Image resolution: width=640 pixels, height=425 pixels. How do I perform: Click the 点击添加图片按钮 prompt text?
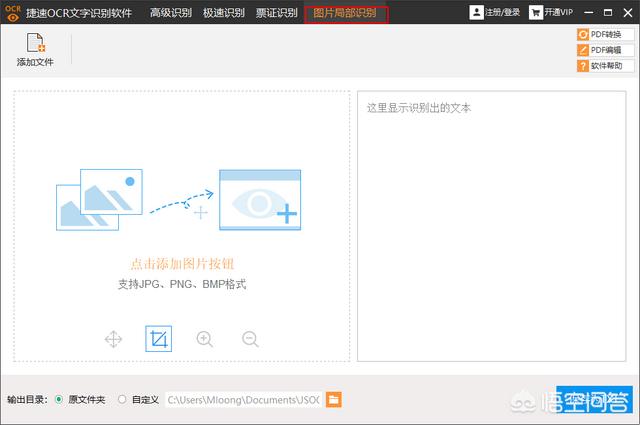point(182,264)
